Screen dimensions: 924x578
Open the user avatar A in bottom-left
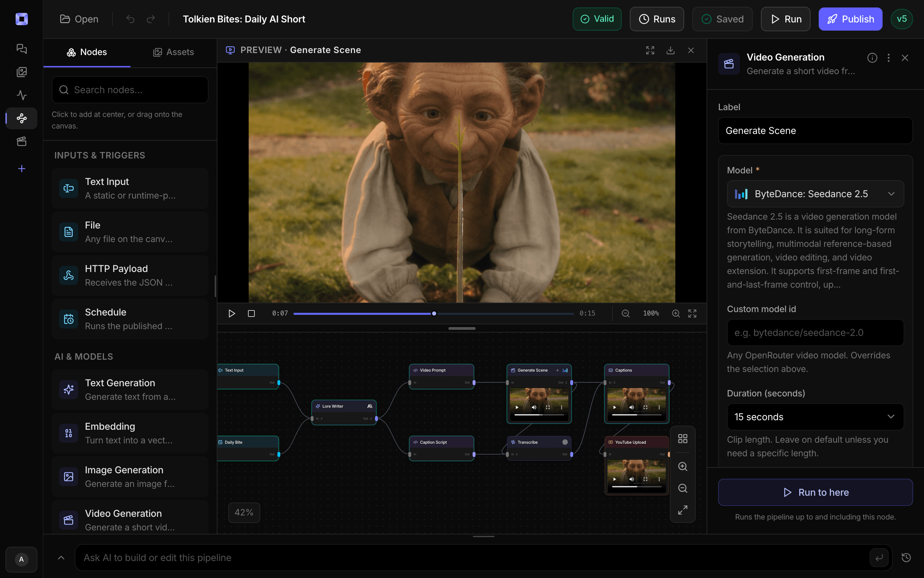pyautogui.click(x=21, y=559)
